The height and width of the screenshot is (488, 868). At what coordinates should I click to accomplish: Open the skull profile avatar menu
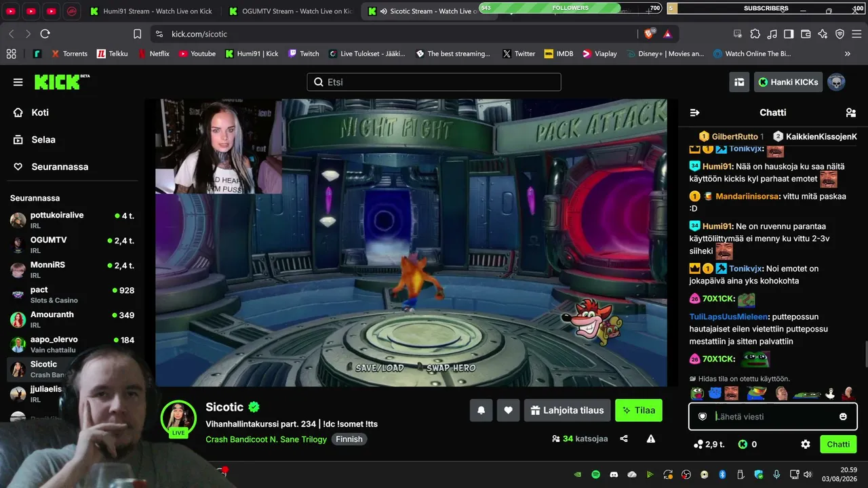[836, 82]
